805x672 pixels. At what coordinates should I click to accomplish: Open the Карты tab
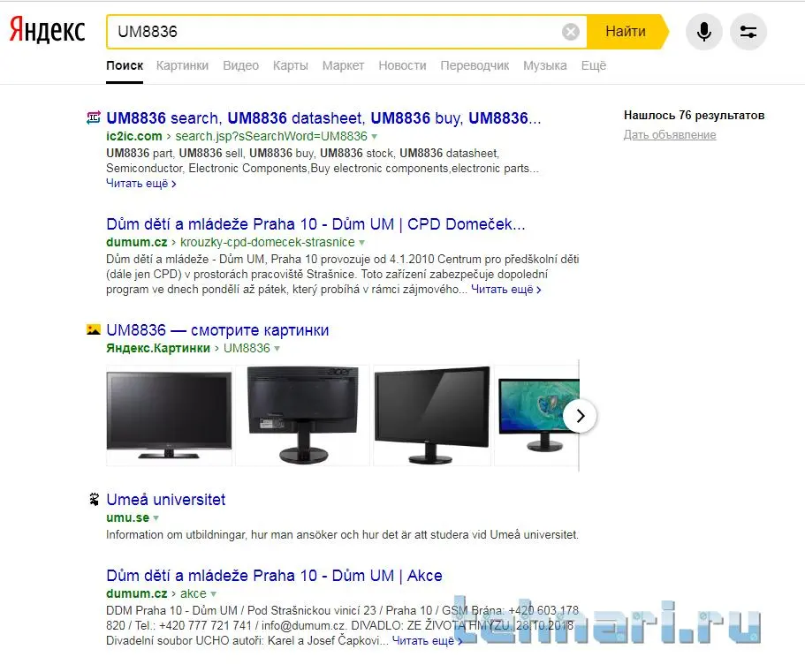pyautogui.click(x=291, y=65)
